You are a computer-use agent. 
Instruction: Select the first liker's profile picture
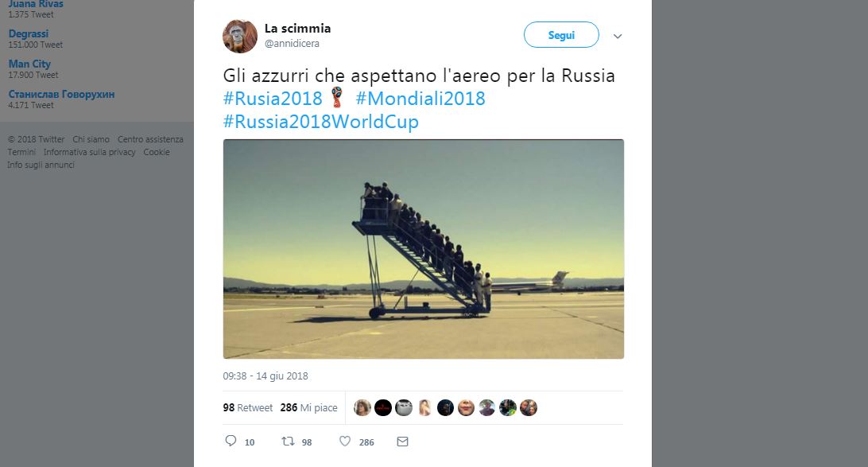click(362, 407)
